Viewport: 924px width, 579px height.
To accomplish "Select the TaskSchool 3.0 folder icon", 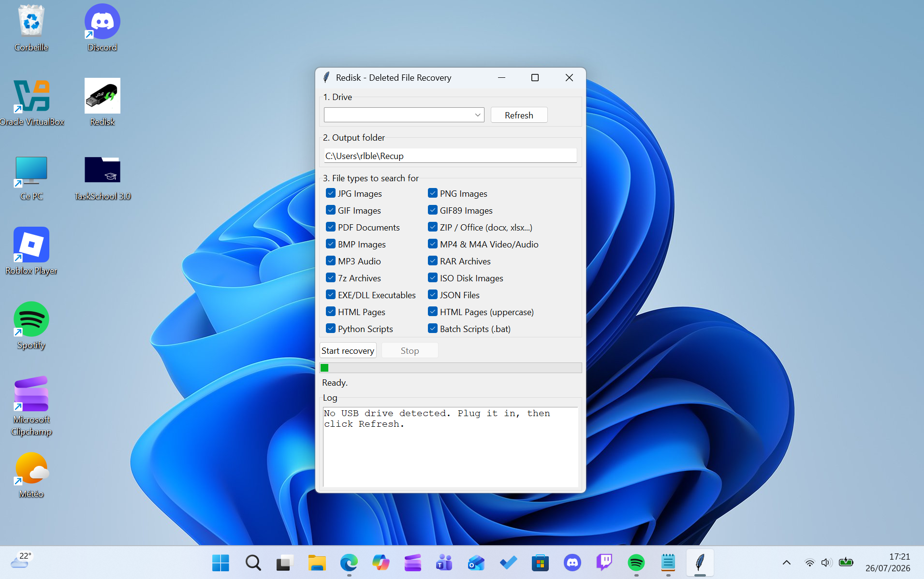I will (102, 177).
